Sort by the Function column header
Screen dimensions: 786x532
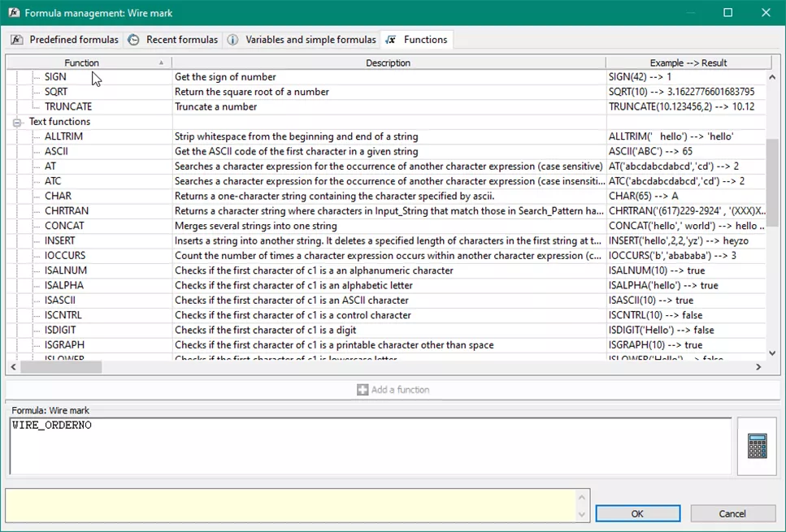pyautogui.click(x=82, y=63)
